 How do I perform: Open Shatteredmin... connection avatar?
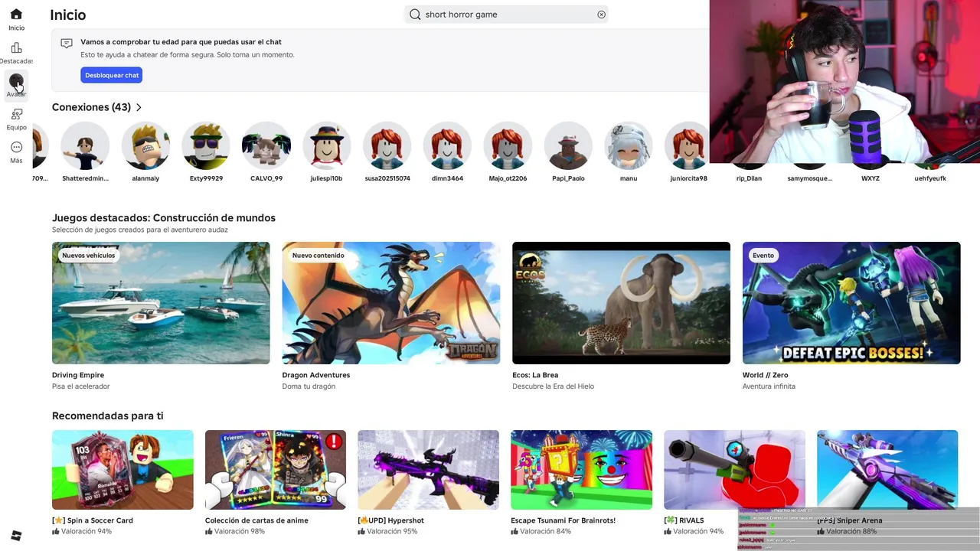85,145
